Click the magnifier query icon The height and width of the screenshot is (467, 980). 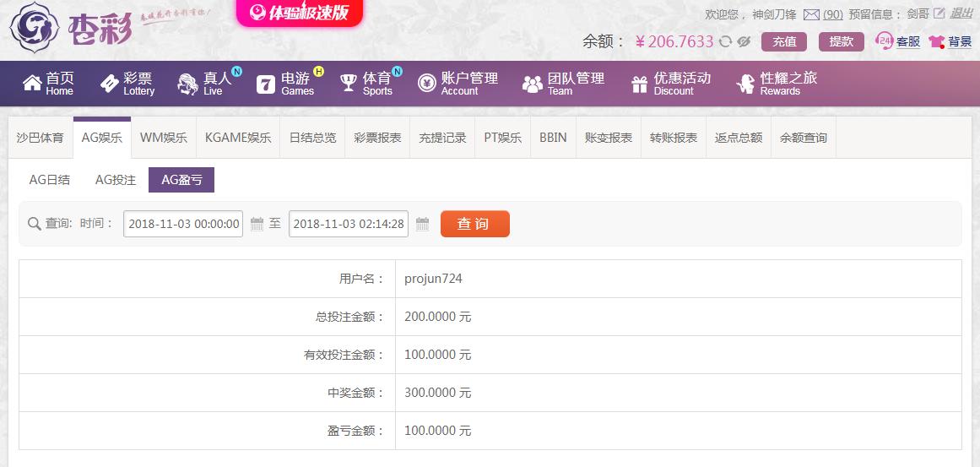(x=35, y=224)
